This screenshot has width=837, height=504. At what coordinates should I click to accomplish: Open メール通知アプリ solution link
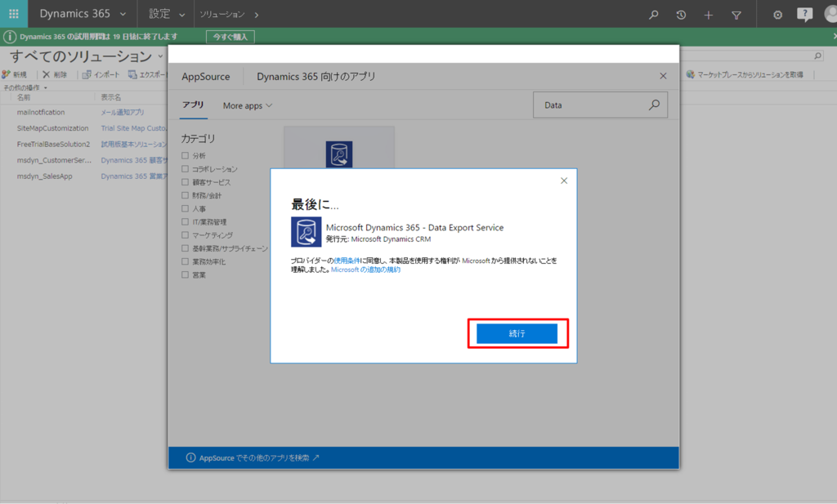[x=123, y=113]
